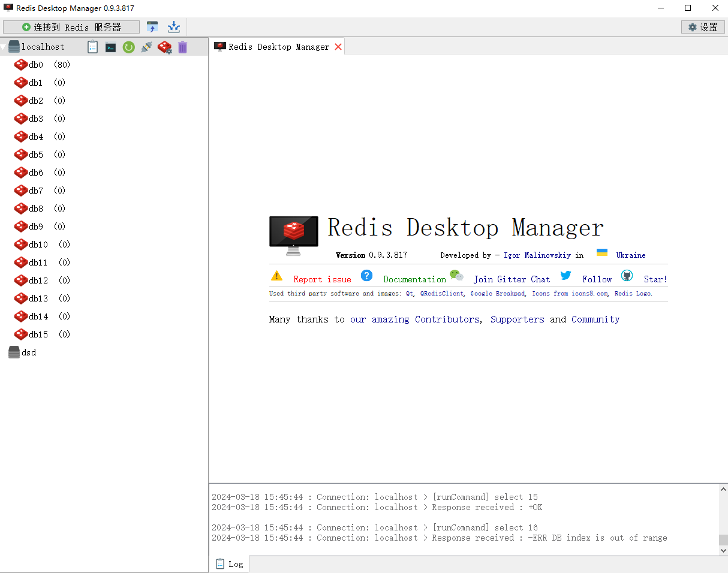Open the Report issue link
728x573 pixels.
click(322, 279)
